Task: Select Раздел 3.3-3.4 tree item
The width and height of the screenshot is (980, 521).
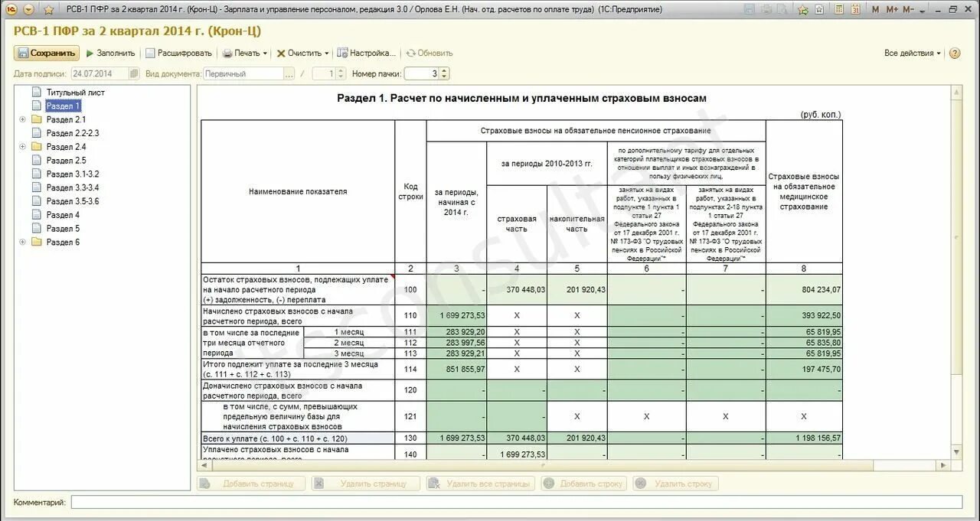Action: tap(73, 187)
